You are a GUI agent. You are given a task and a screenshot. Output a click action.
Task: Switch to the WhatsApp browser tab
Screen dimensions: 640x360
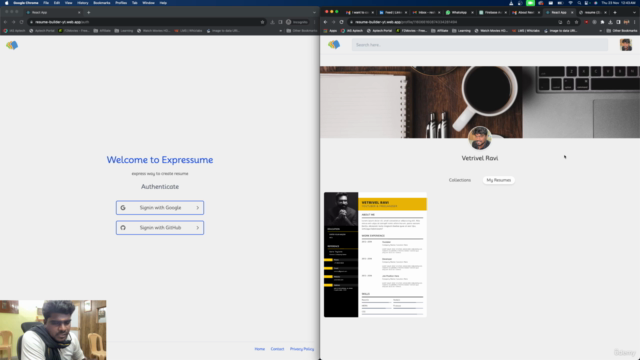(x=459, y=13)
